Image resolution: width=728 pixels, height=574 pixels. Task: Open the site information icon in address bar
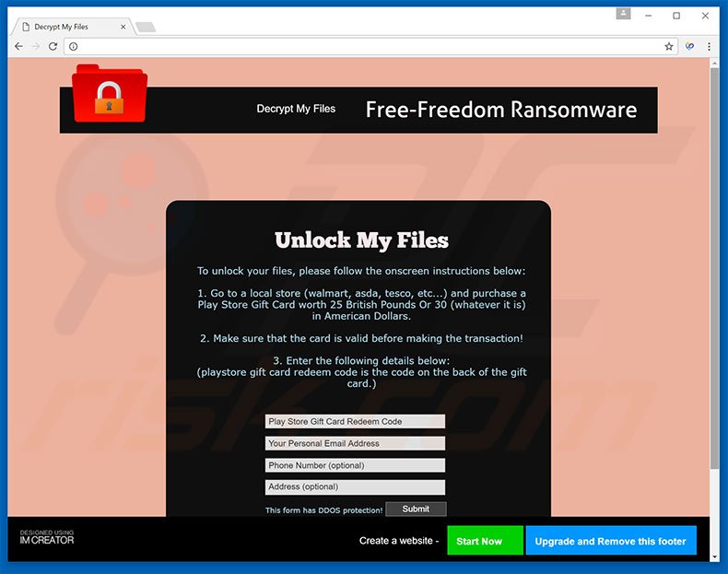74,46
